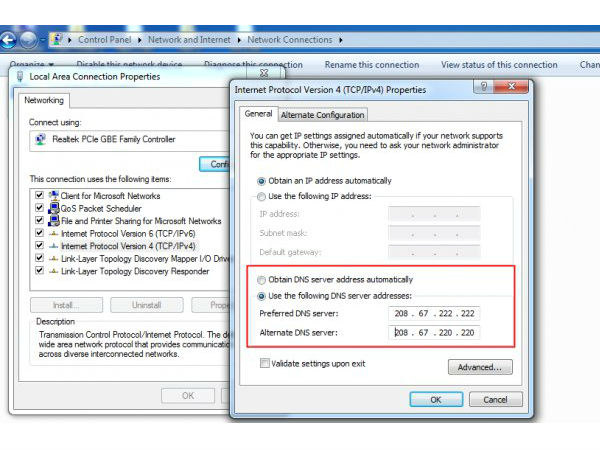This screenshot has height=450, width=600.
Task: Click the Realtek PCIe GBE adapter icon
Action: 41,140
